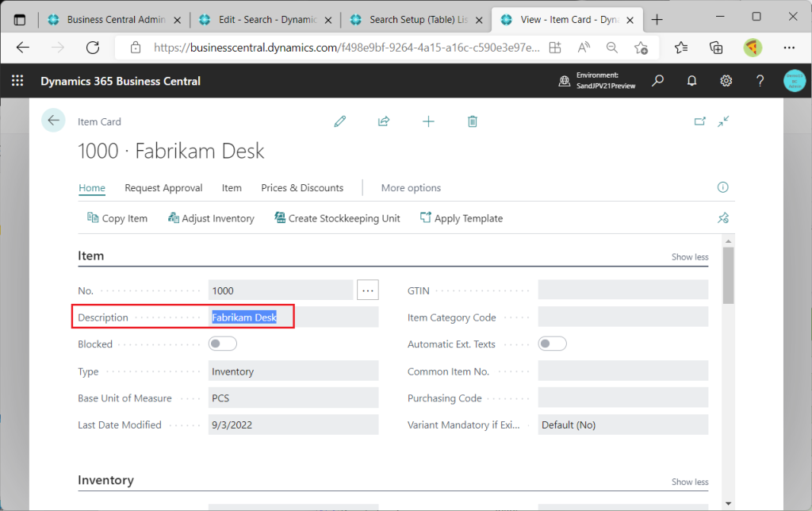
Task: Click the browser address bar URL
Action: 347,48
